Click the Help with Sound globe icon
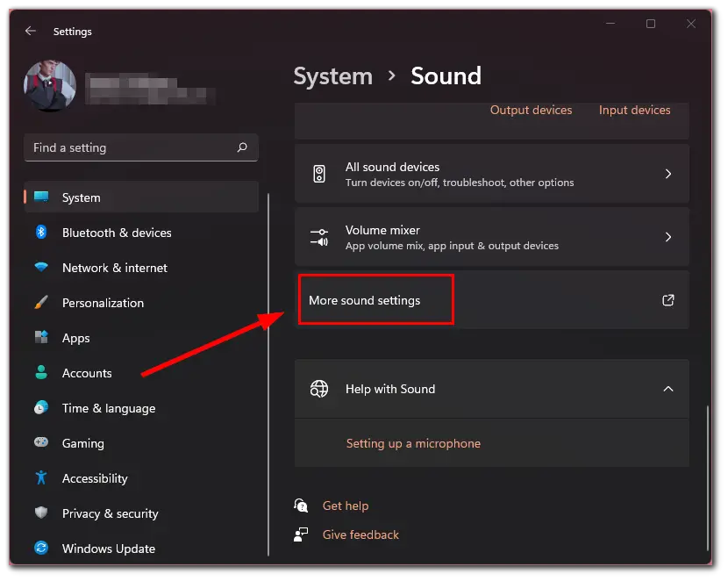728x581 pixels. point(319,389)
